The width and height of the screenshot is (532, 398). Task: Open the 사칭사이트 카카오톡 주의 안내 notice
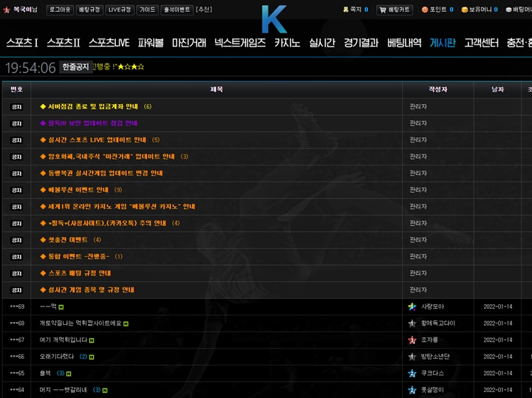click(107, 223)
